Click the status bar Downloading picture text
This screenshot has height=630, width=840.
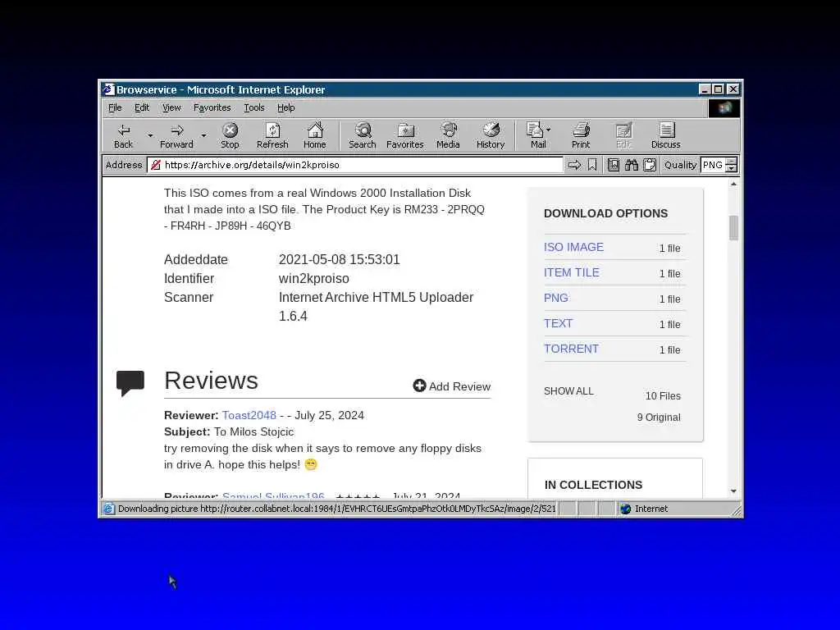[336, 509]
